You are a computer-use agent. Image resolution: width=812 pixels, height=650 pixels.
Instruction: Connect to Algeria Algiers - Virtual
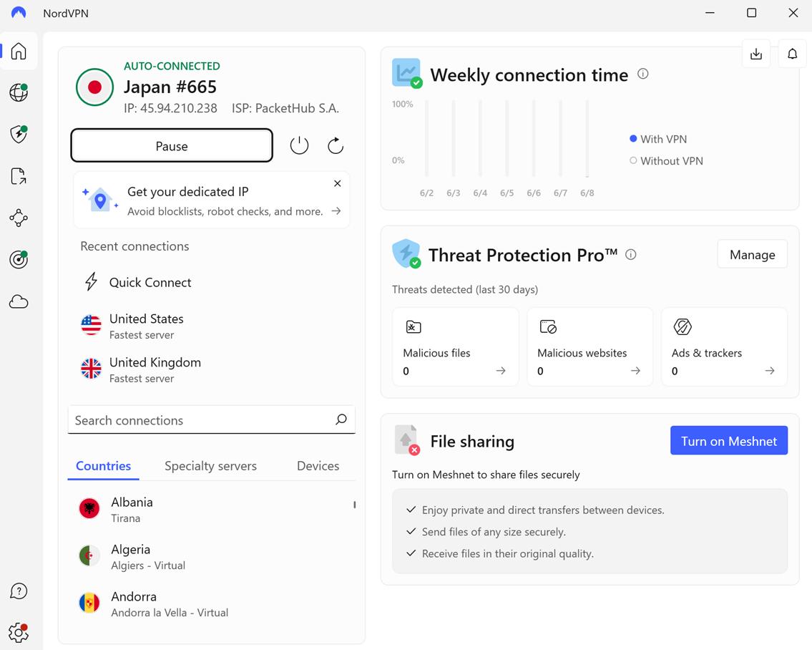(211, 557)
